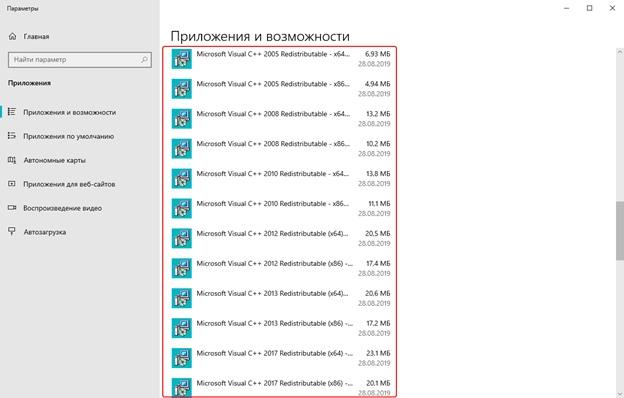Select Microsoft Visual C++ 2013 Redistributable (x64) entry
624x398 pixels.
point(280,298)
